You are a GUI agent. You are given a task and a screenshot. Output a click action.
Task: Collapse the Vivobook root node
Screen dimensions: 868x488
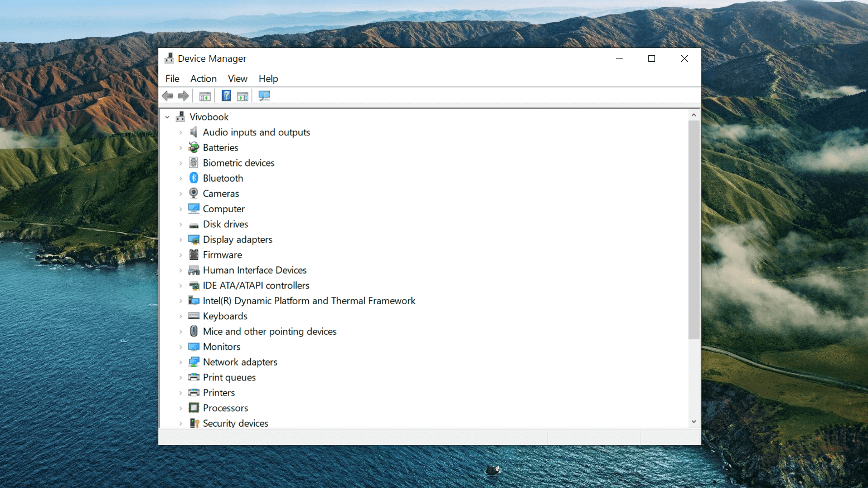(x=167, y=117)
